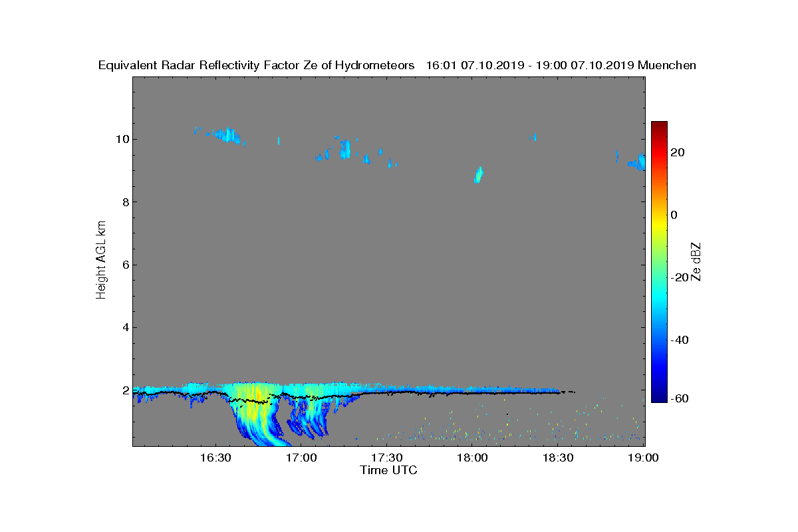
Task: Click the yellow-green precipitation core near 16:45
Action: [x=256, y=402]
